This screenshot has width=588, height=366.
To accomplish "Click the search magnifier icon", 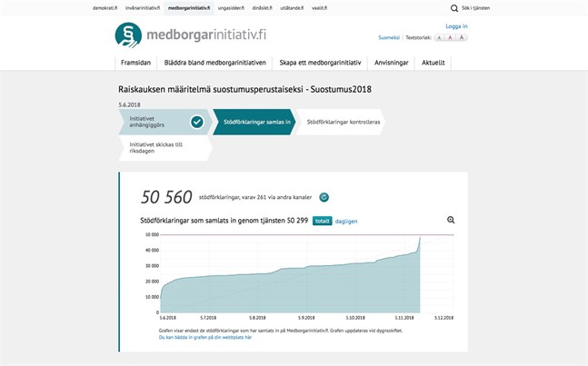I will [x=454, y=8].
